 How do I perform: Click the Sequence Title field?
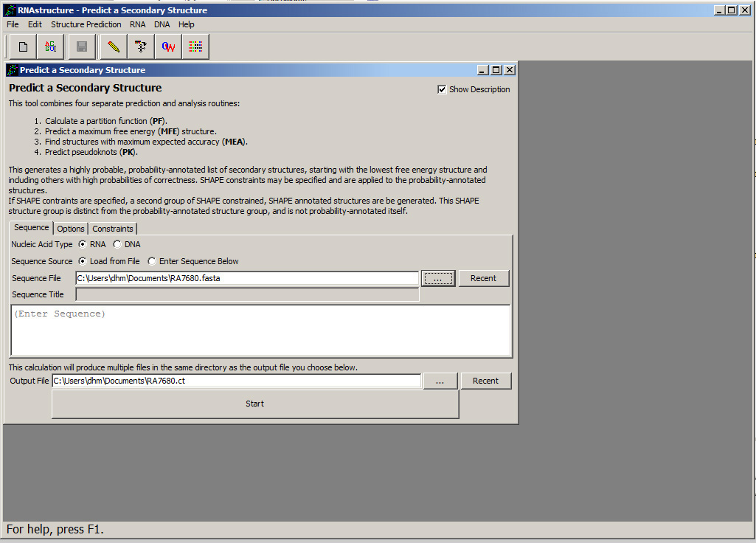(247, 294)
